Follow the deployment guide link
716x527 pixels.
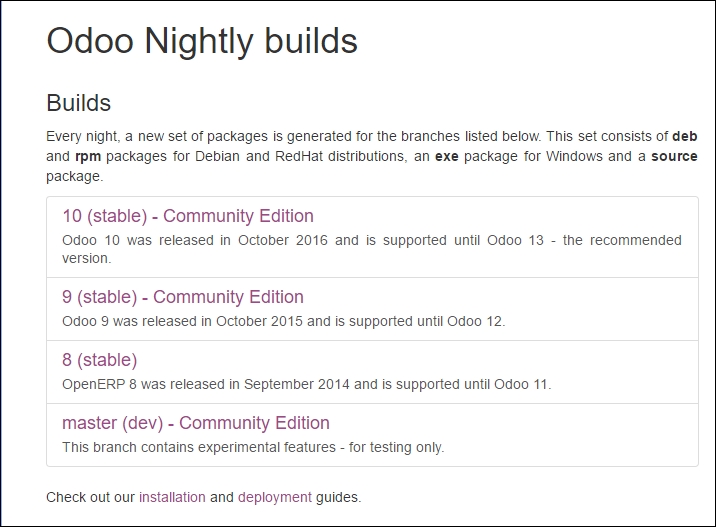275,497
